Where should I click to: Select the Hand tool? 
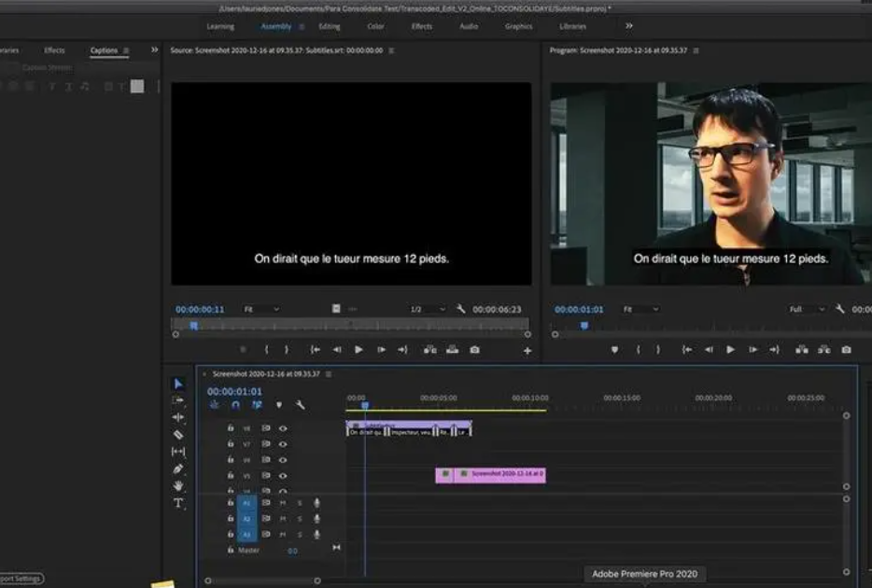[178, 486]
